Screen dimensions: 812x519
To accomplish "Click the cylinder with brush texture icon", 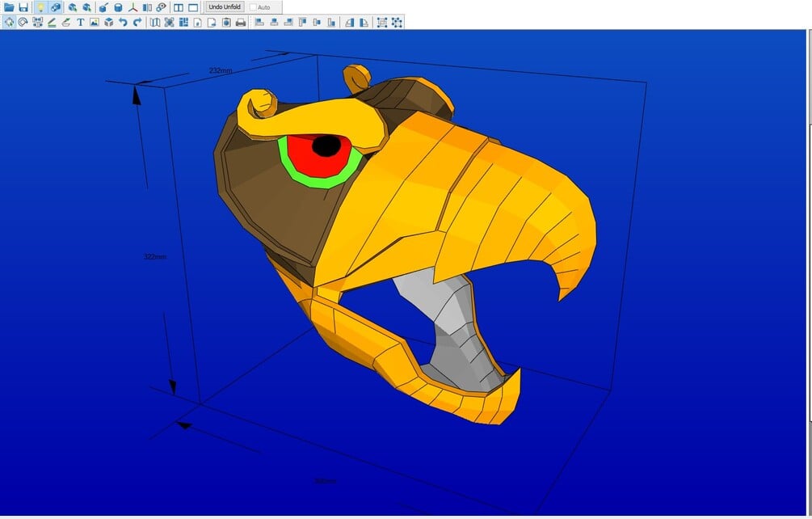I will (103, 7).
